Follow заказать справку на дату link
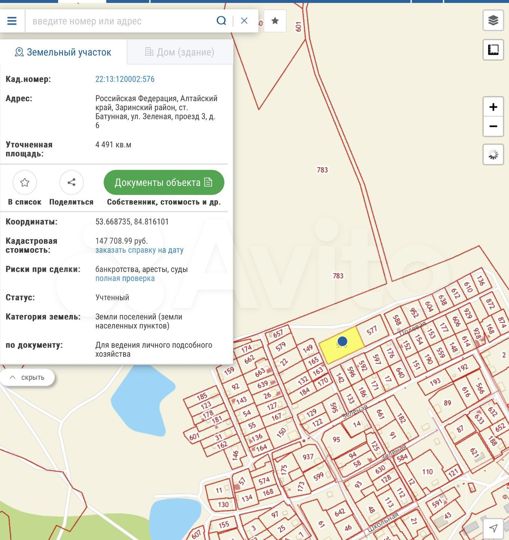The width and height of the screenshot is (509, 540). pyautogui.click(x=139, y=250)
